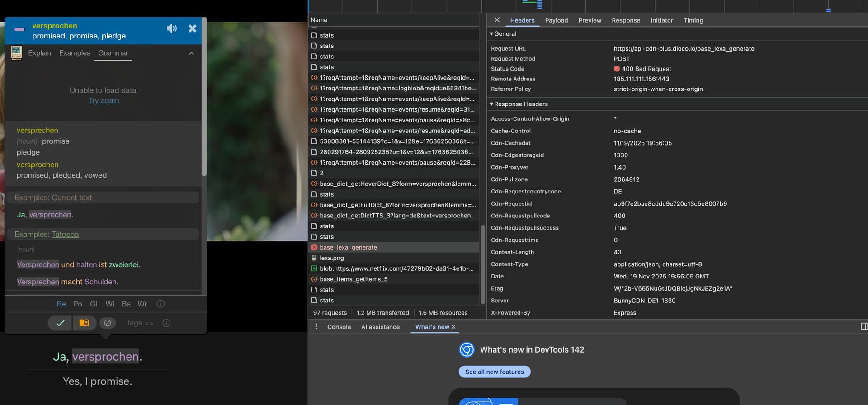Mark word as known with checkmark

tap(60, 323)
